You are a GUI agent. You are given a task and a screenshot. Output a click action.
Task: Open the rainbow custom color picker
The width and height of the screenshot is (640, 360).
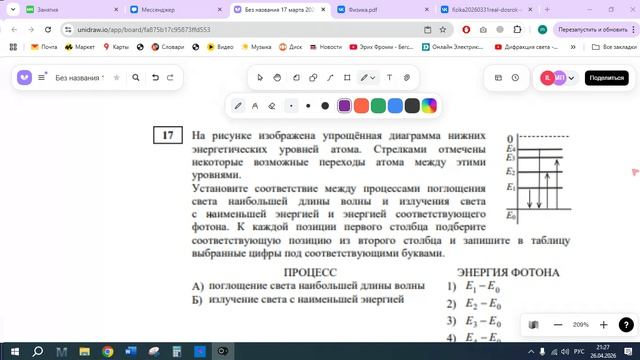429,106
